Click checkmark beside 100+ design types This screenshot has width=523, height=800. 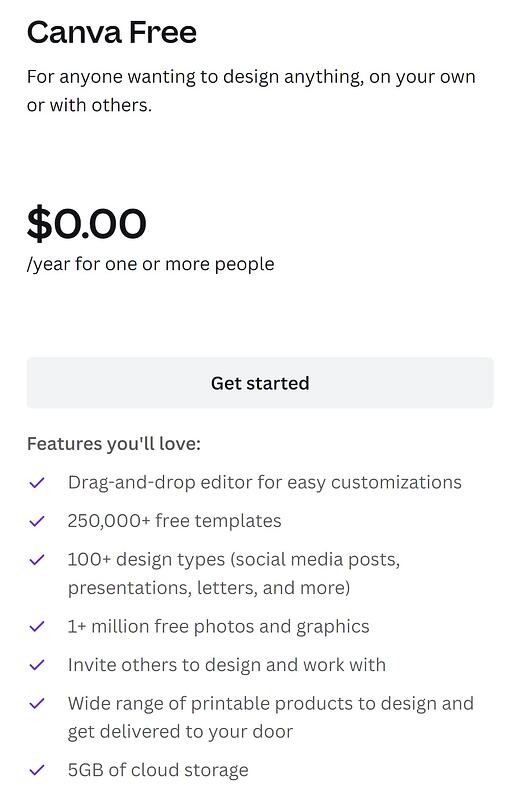pyautogui.click(x=37, y=560)
